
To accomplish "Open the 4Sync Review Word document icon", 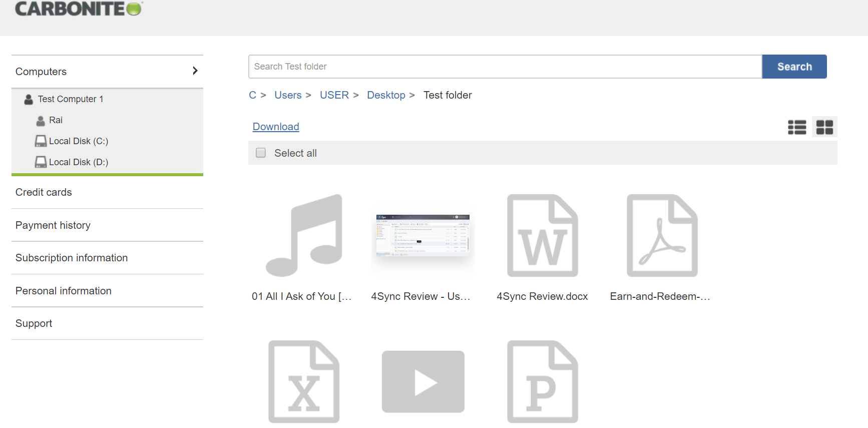I will (x=542, y=235).
